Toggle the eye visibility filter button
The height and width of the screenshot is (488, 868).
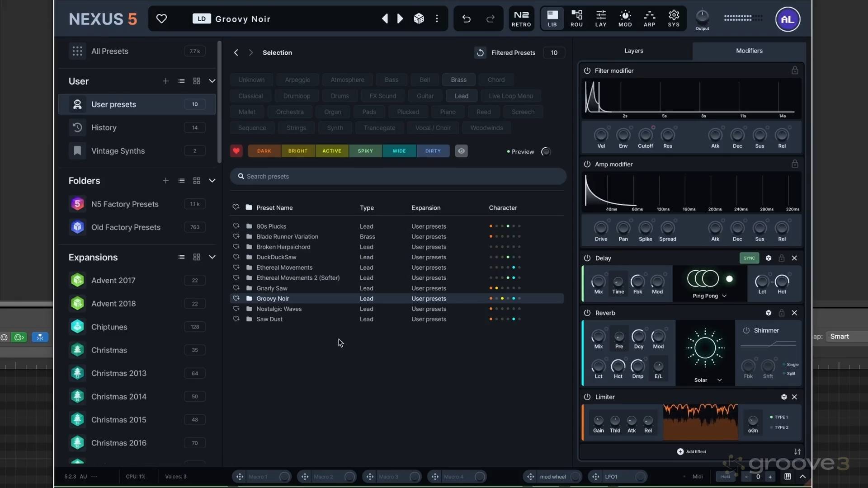click(x=461, y=151)
